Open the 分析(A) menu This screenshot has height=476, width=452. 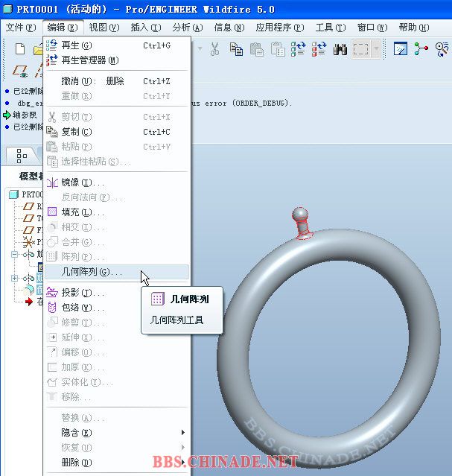[188, 28]
